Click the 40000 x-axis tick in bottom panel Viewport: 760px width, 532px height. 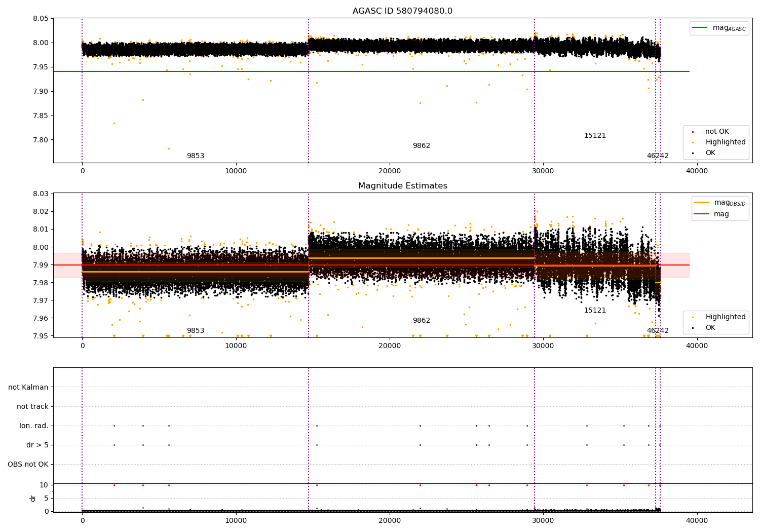(697, 520)
